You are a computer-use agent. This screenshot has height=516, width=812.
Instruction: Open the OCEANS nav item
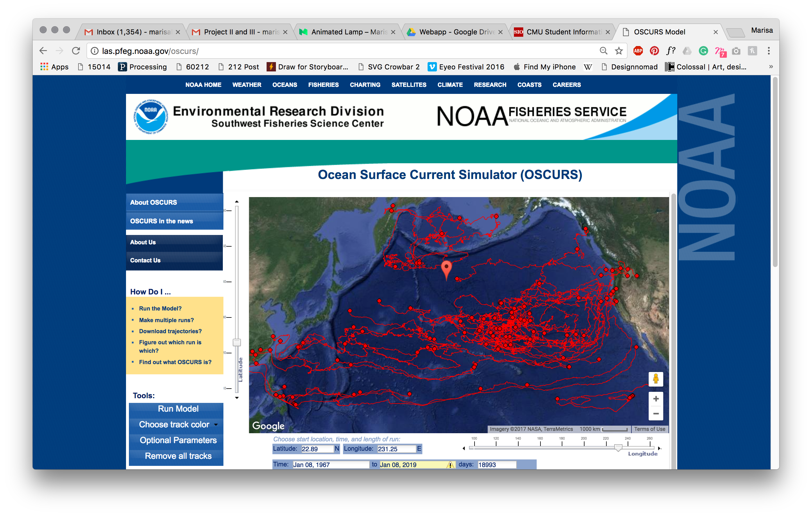pyautogui.click(x=285, y=85)
